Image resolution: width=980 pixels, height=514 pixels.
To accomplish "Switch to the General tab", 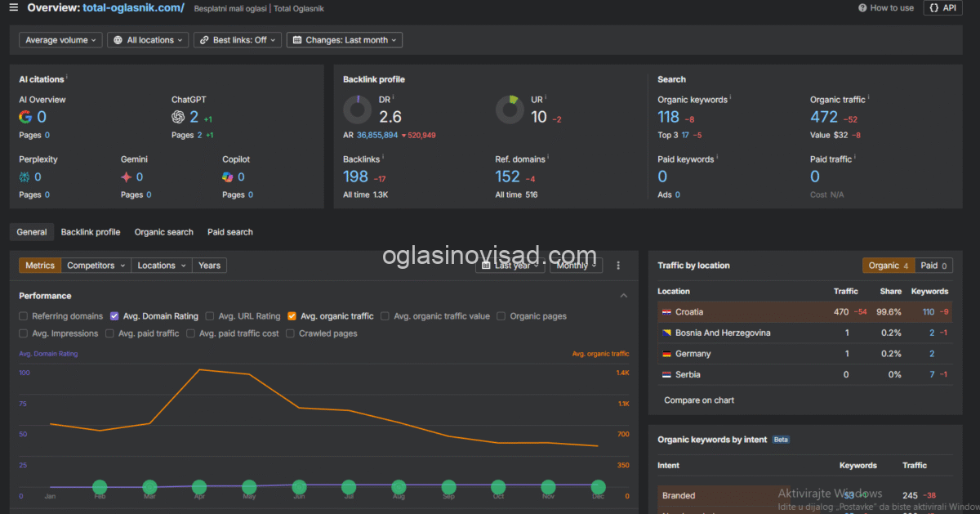I will tap(32, 232).
